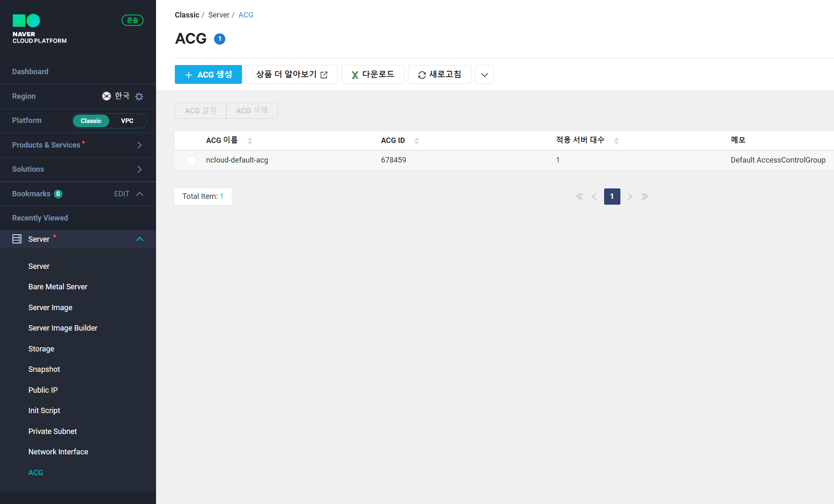Click the 다운로드 Excel download button
This screenshot has width=834, height=504.
(373, 75)
